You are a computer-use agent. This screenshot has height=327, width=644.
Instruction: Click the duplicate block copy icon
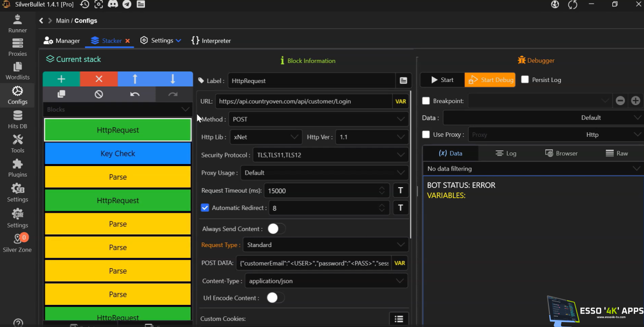click(x=61, y=94)
